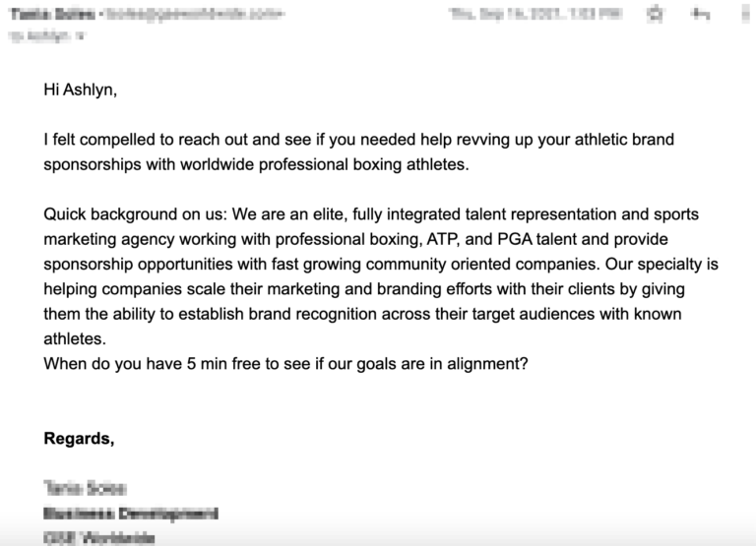Click the 'Hi Ashlyn,' greeting
This screenshot has height=546, width=756.
click(x=80, y=90)
